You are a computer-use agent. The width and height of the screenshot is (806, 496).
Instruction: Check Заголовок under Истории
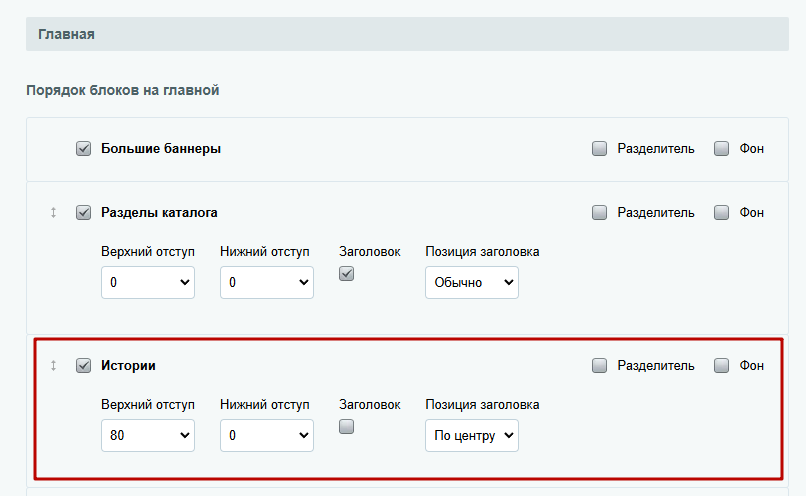[346, 427]
